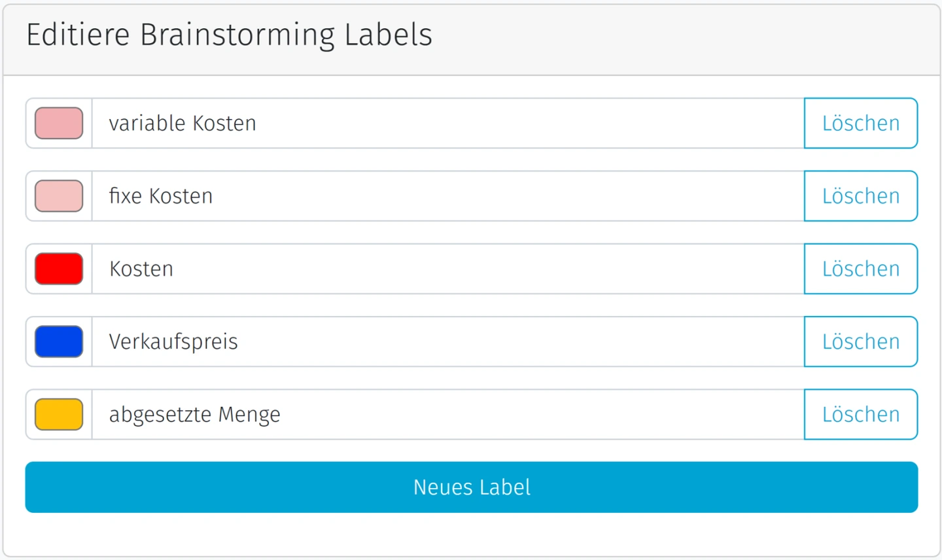
Task: Edit the 'abgesetzte Menge' label name
Action: pyautogui.click(x=447, y=415)
